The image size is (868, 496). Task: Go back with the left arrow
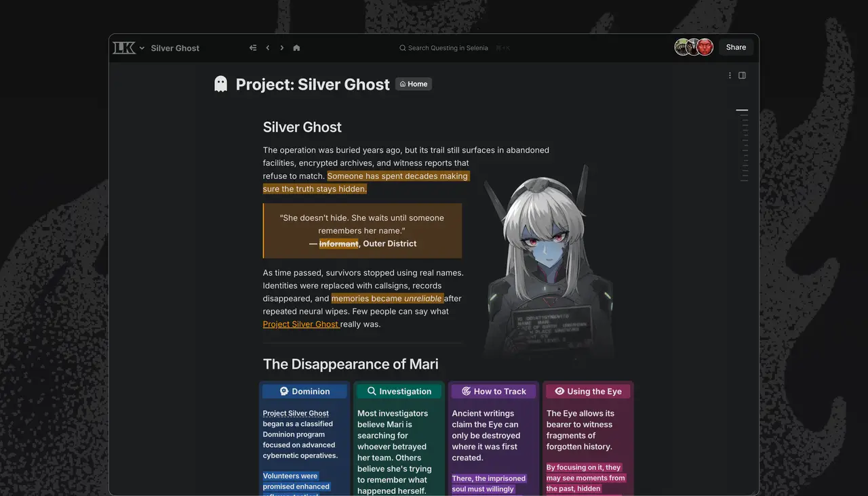point(268,48)
